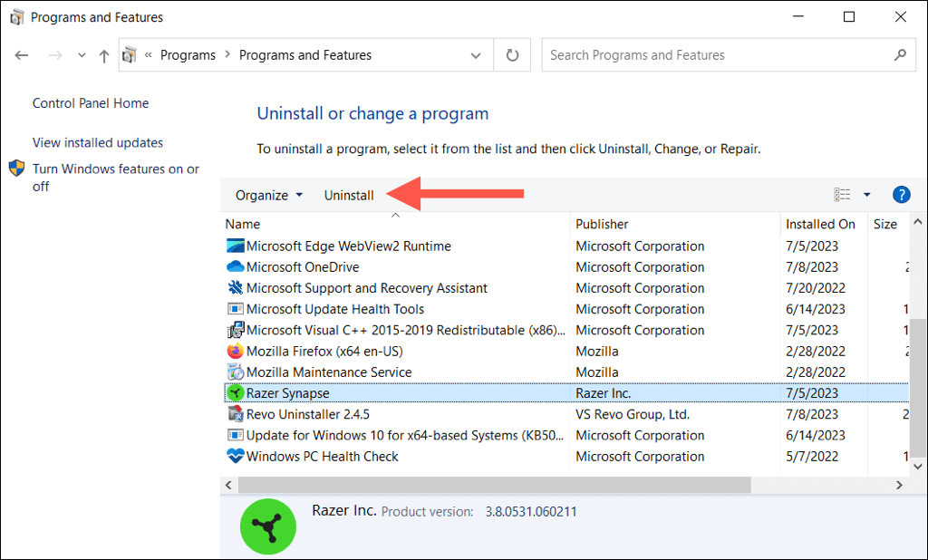Image resolution: width=928 pixels, height=560 pixels.
Task: Click the refresh button beside address bar
Action: click(x=512, y=55)
